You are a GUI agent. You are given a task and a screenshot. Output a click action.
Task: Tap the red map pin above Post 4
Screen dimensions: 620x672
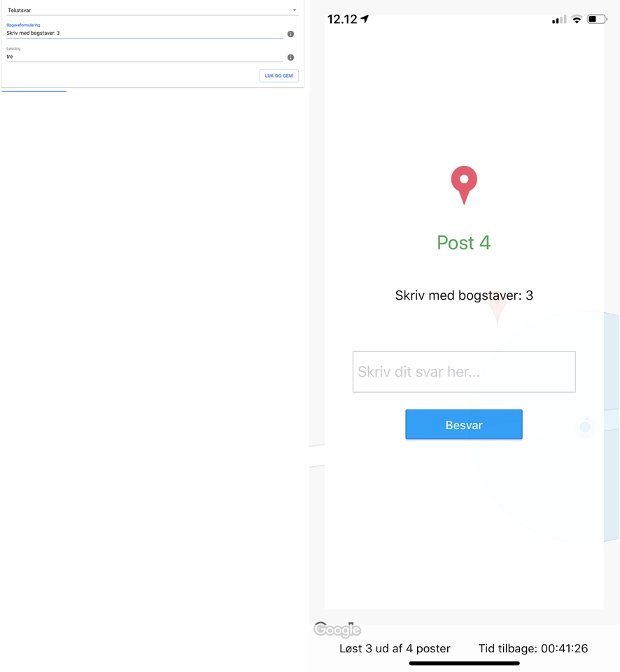[463, 183]
